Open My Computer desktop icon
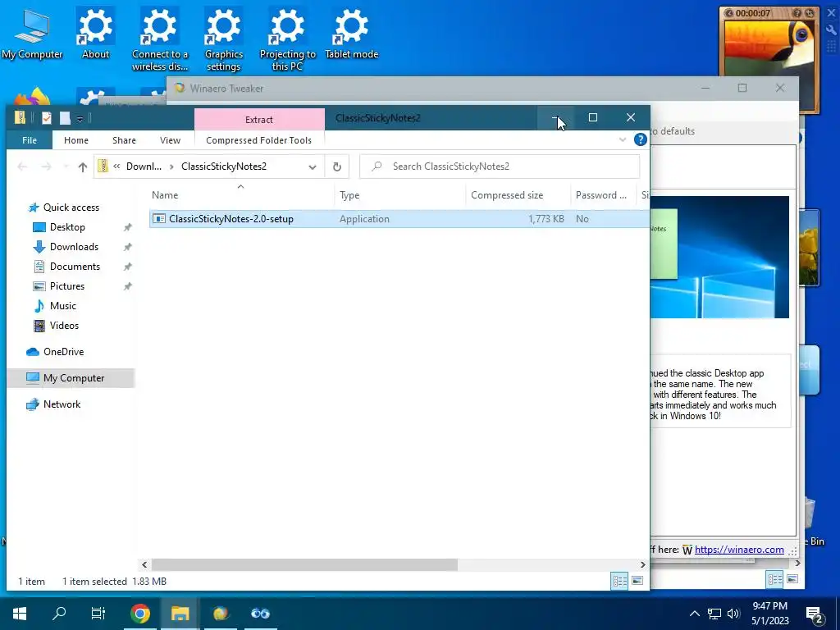Viewport: 840px width, 630px height. click(32, 34)
